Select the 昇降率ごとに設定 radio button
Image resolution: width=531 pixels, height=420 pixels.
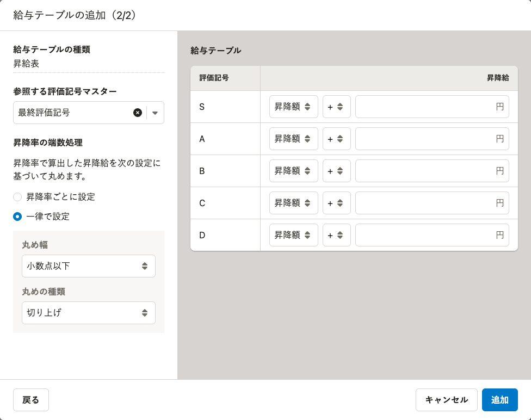(18, 197)
